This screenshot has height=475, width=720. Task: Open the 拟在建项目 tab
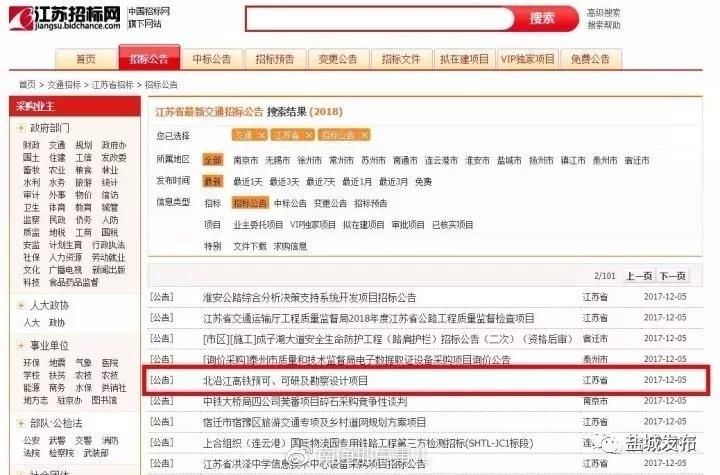coord(464,59)
